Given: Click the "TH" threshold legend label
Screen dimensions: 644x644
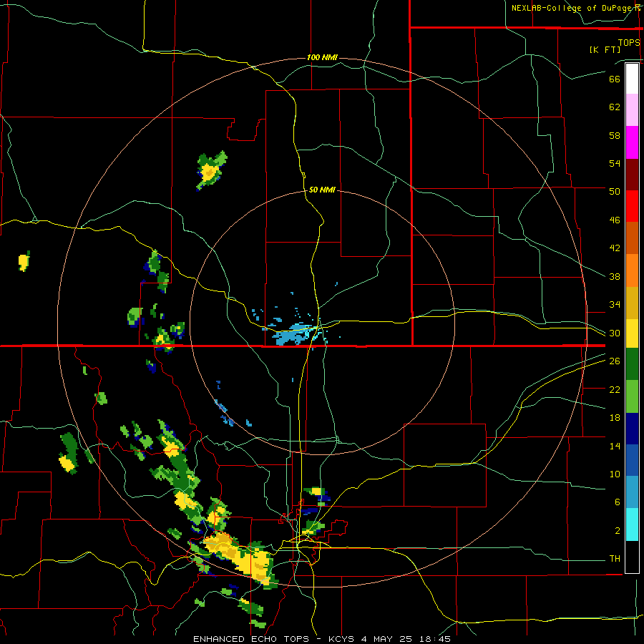Looking at the screenshot, I should point(615,559).
